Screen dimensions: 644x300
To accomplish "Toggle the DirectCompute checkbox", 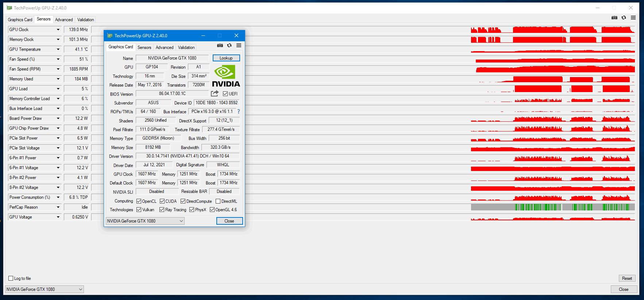I will pyautogui.click(x=183, y=201).
